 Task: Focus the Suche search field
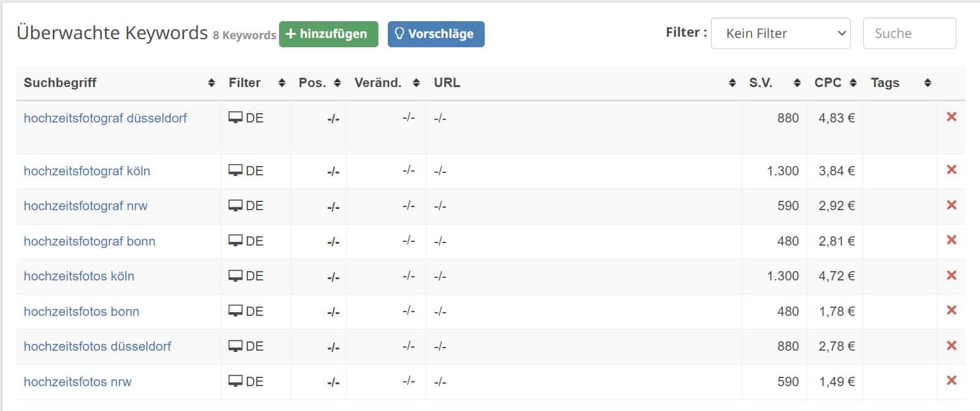pyautogui.click(x=909, y=33)
